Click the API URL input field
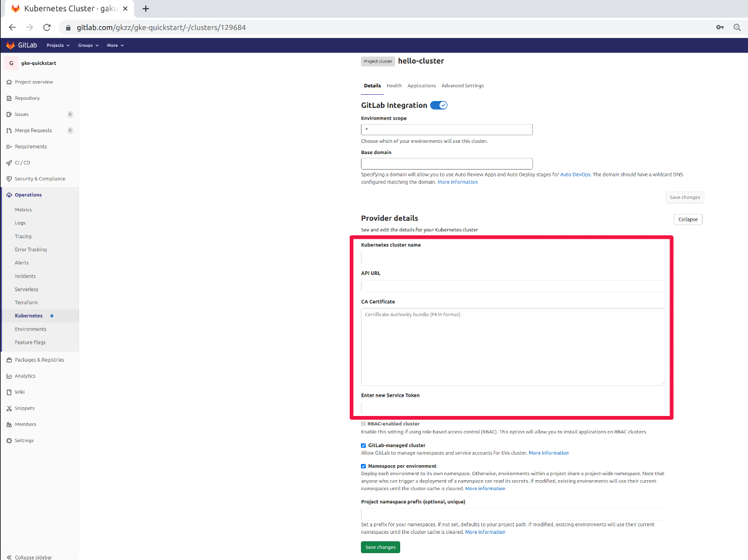748x560 pixels. pyautogui.click(x=512, y=286)
